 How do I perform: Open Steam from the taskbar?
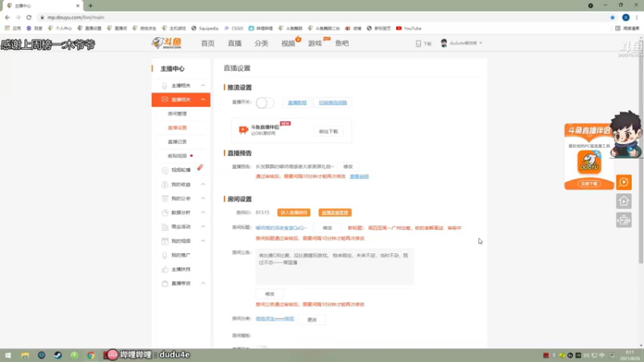tap(58, 355)
